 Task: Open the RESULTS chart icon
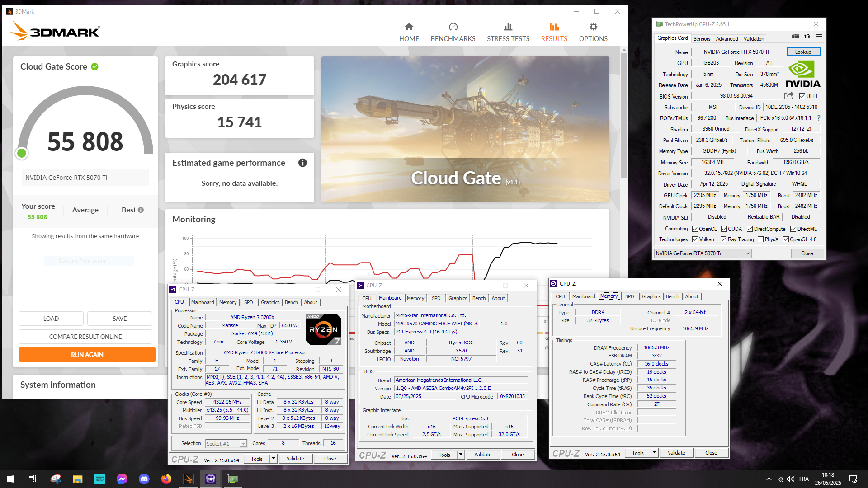[x=554, y=27]
